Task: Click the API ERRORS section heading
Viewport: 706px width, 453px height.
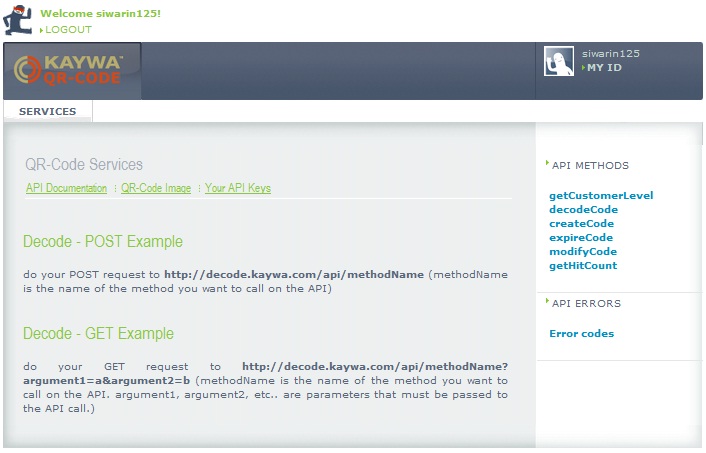Action: 586,304
